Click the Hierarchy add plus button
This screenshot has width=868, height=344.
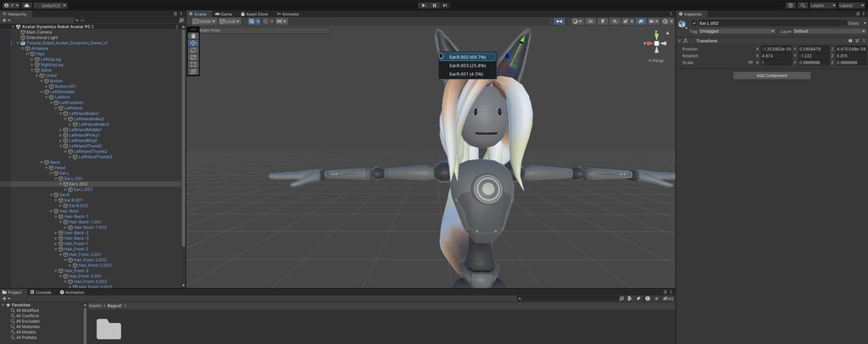point(6,20)
